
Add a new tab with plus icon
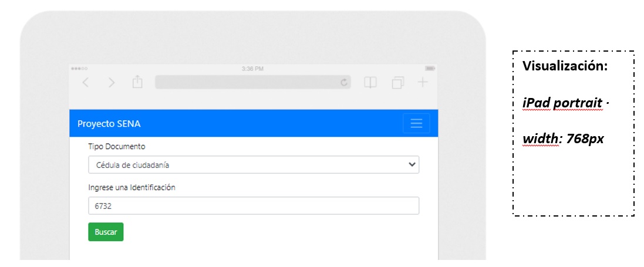[x=423, y=82]
